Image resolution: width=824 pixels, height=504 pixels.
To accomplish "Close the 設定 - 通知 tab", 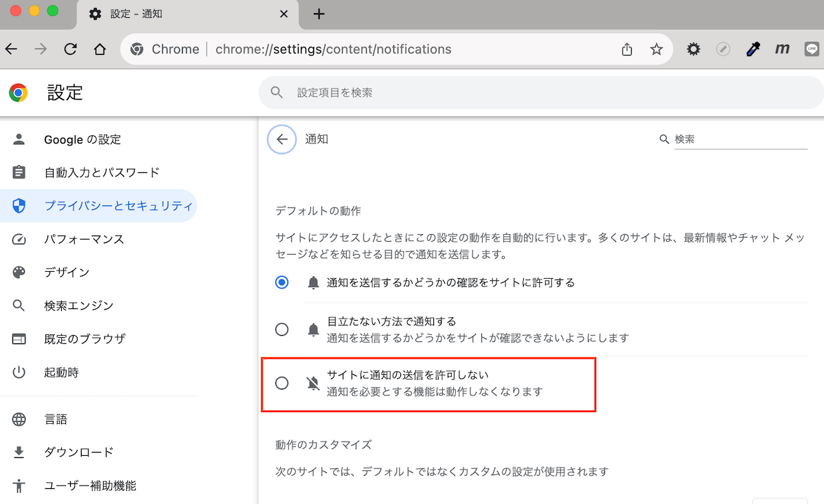I will pyautogui.click(x=284, y=14).
